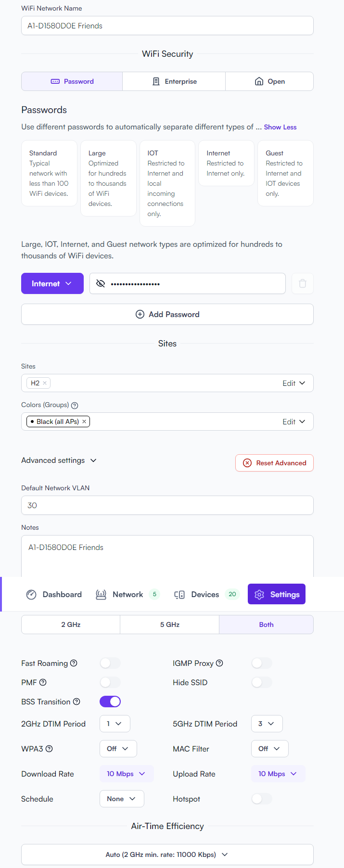Click the Add Password button
Viewport: 344px width, 868px height.
(x=167, y=314)
